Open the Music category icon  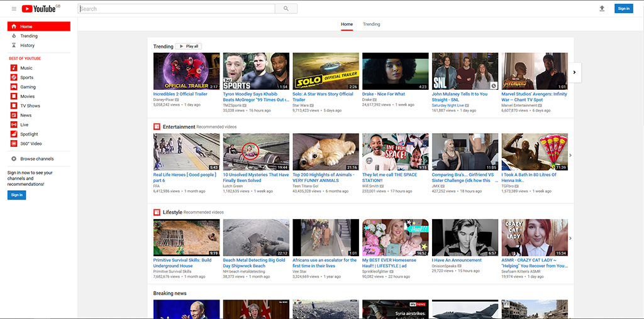click(x=14, y=68)
